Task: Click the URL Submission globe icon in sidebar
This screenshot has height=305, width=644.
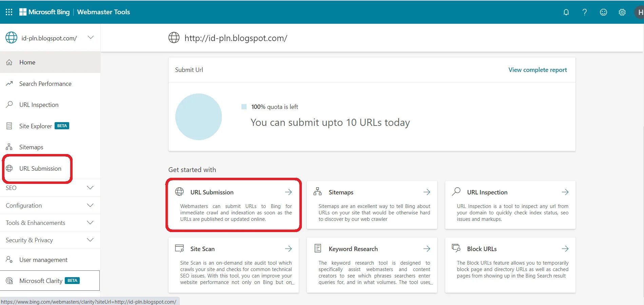Action: tap(9, 168)
